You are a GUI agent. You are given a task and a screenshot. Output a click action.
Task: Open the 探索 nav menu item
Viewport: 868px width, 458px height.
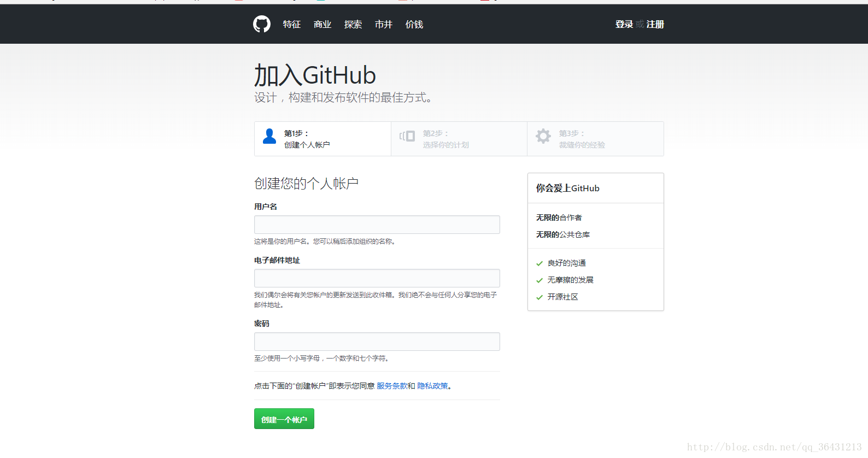(353, 25)
